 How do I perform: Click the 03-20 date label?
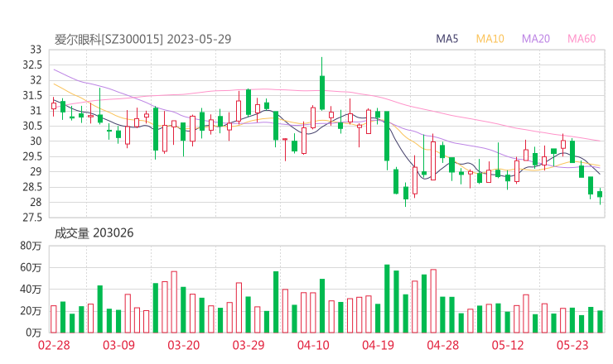(x=184, y=345)
